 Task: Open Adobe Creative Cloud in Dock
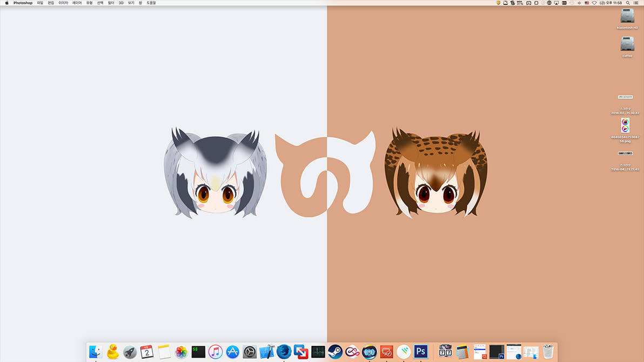coord(352,352)
